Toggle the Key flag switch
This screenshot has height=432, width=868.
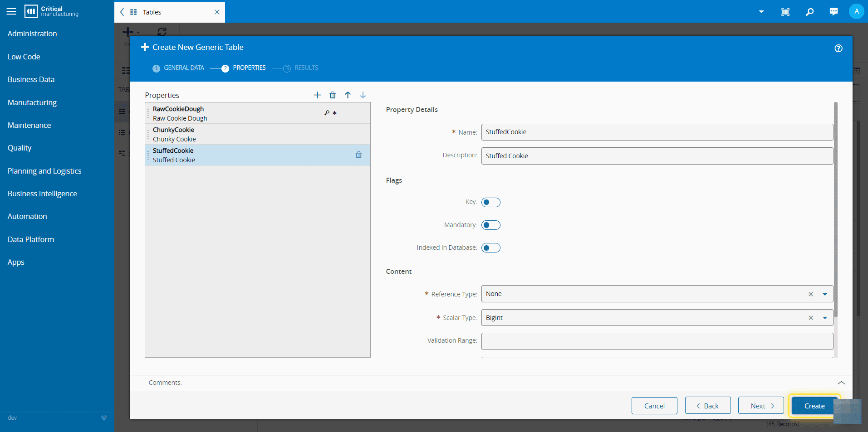(490, 202)
